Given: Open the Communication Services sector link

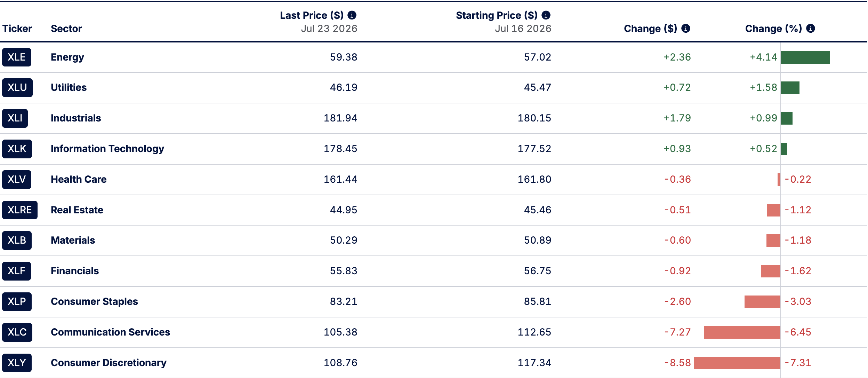Looking at the screenshot, I should coord(111,332).
